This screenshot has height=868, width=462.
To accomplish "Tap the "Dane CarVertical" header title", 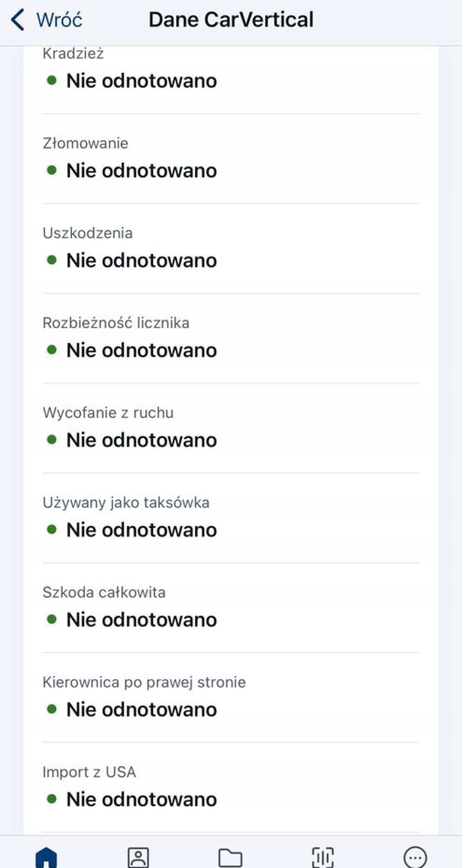I will pyautogui.click(x=231, y=20).
